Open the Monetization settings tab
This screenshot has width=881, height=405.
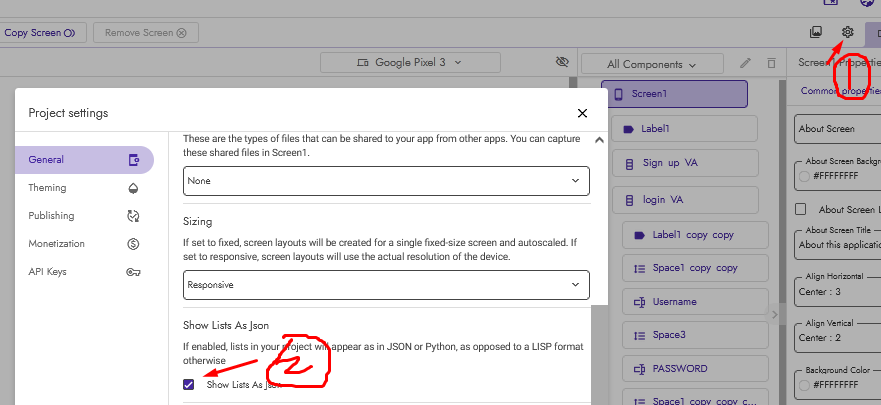(84, 244)
